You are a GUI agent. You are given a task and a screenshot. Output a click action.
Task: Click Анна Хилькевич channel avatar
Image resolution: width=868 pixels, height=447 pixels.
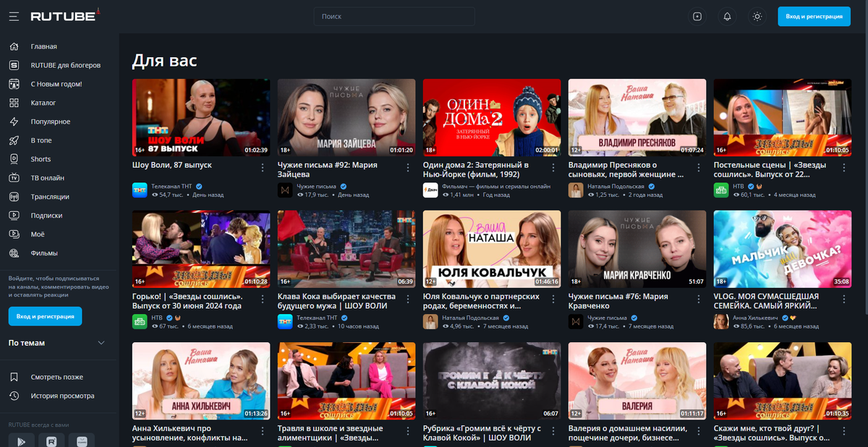pyautogui.click(x=721, y=322)
